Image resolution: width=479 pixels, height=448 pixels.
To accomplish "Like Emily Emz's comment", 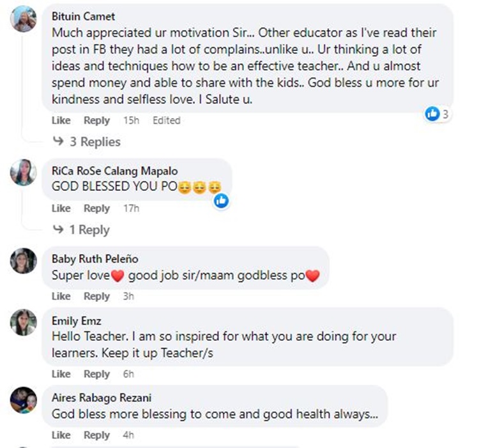I will (x=61, y=374).
